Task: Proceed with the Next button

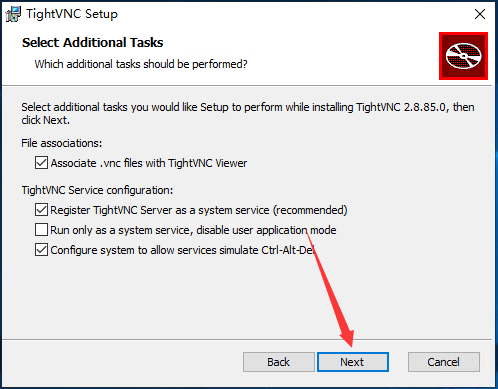Action: [x=353, y=362]
